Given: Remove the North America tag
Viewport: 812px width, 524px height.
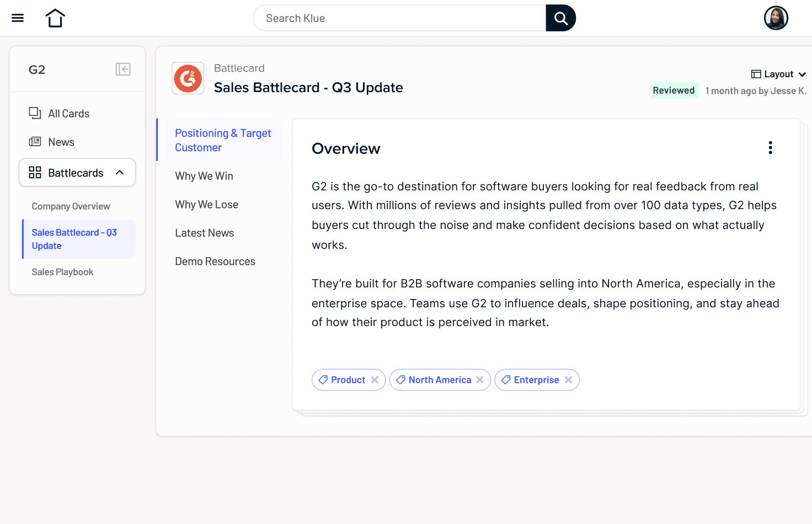Looking at the screenshot, I should (480, 380).
